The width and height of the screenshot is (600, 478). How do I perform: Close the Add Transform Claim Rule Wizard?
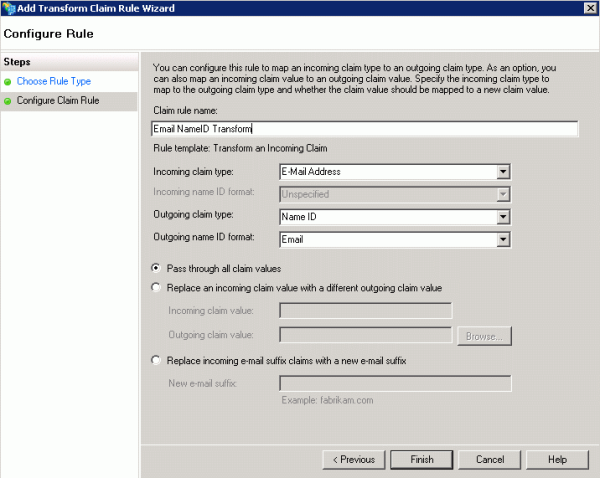coord(590,8)
